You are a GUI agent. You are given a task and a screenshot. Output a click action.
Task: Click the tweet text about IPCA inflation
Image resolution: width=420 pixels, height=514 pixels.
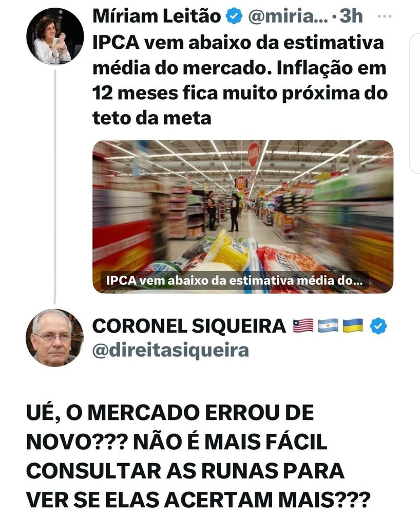(x=240, y=81)
